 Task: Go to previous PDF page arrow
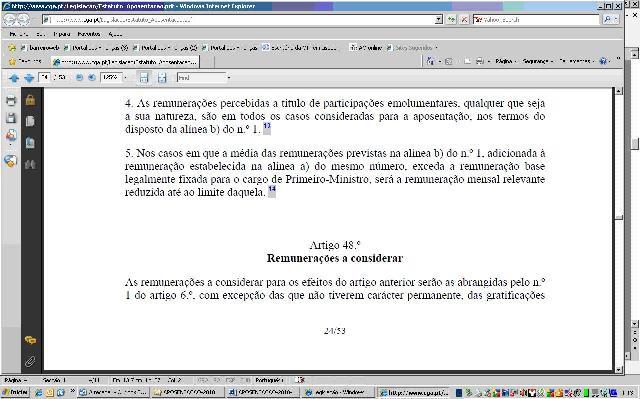coord(14,78)
